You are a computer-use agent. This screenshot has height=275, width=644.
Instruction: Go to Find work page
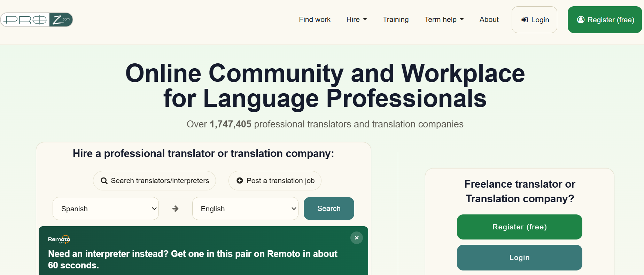[315, 19]
